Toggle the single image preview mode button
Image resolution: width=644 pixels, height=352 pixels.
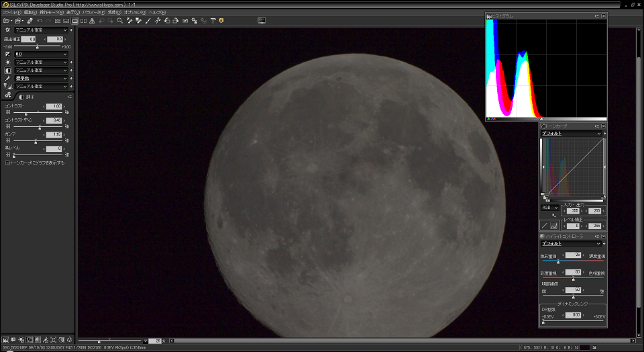74,21
